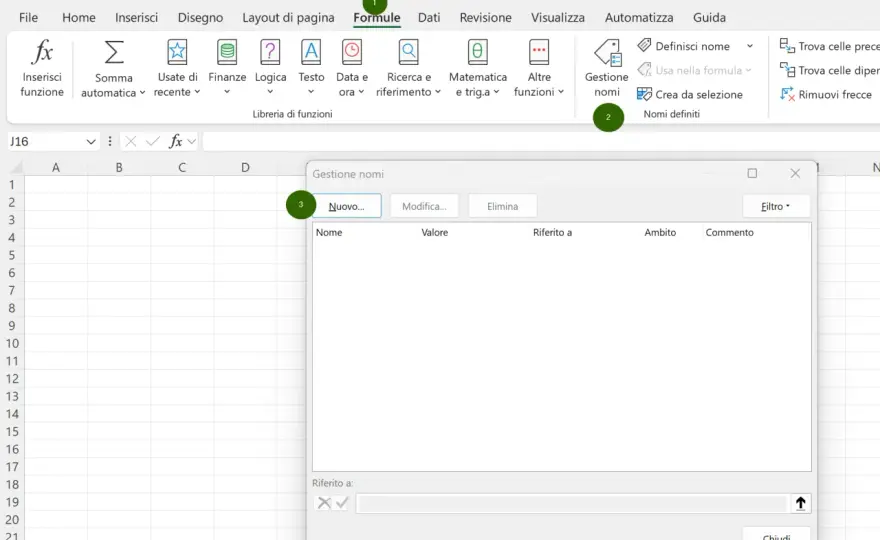The height and width of the screenshot is (540, 880).
Task: Select column D header
Action: pos(245,167)
